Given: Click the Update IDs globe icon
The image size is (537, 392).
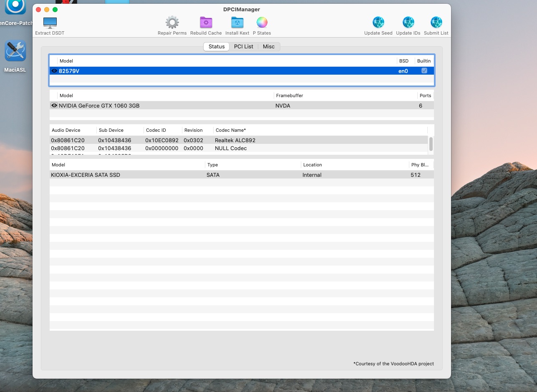Looking at the screenshot, I should pyautogui.click(x=408, y=23).
